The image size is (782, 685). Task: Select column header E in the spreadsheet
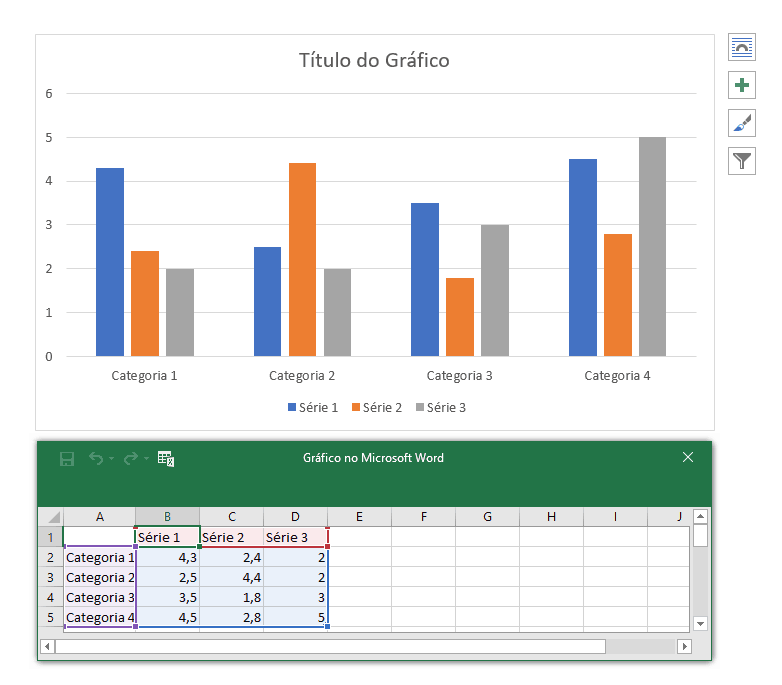click(x=359, y=517)
